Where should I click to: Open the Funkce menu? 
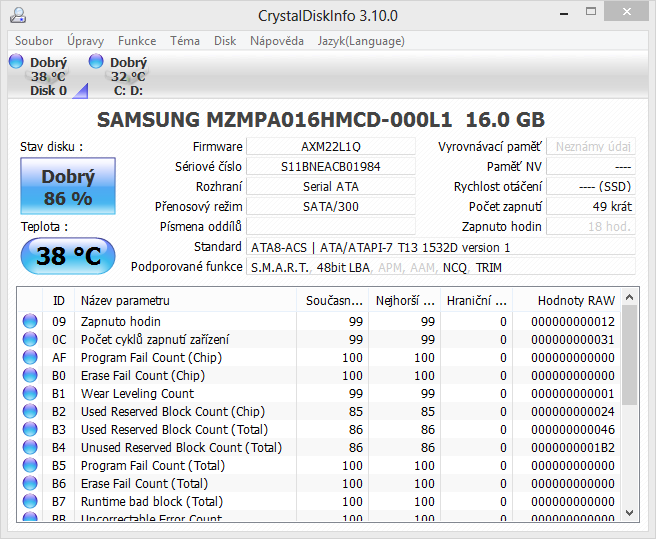tap(137, 41)
